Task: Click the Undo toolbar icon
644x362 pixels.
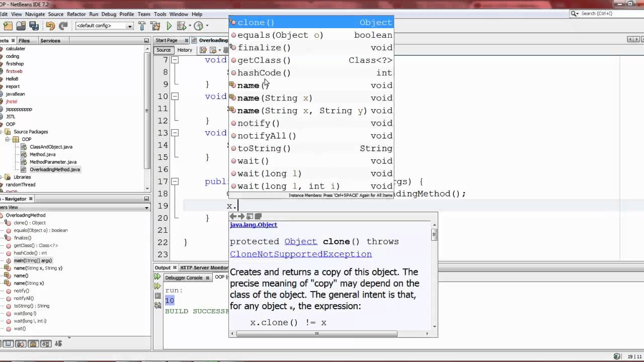Action: [x=50, y=26]
